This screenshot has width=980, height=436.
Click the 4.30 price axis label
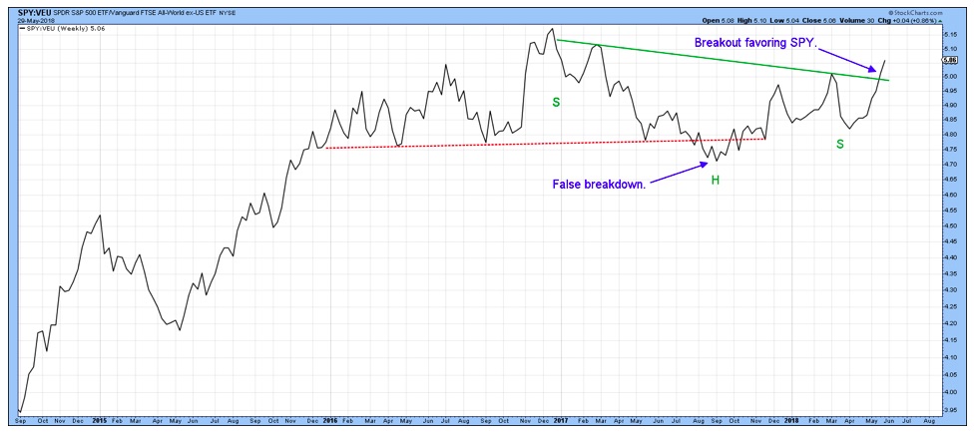(949, 289)
